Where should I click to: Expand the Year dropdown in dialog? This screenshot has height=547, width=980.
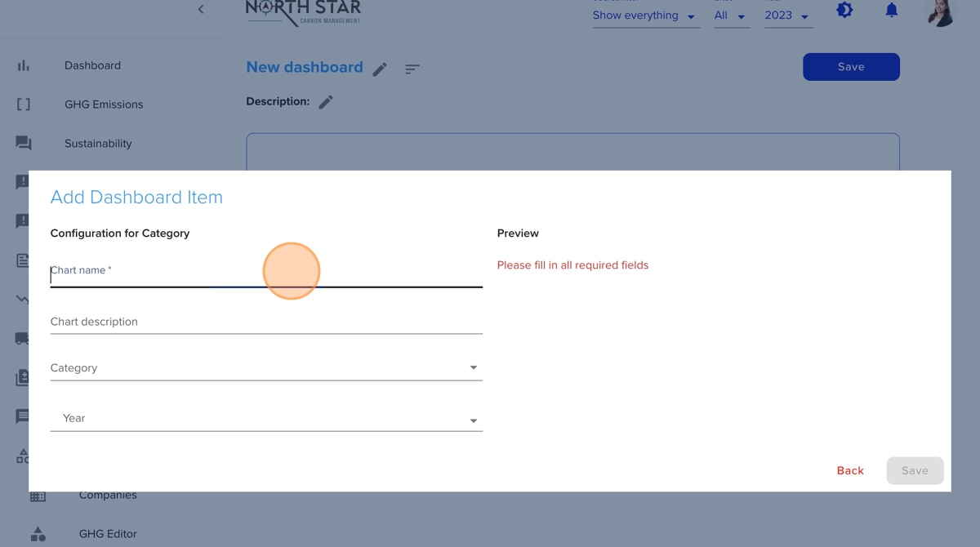point(266,419)
